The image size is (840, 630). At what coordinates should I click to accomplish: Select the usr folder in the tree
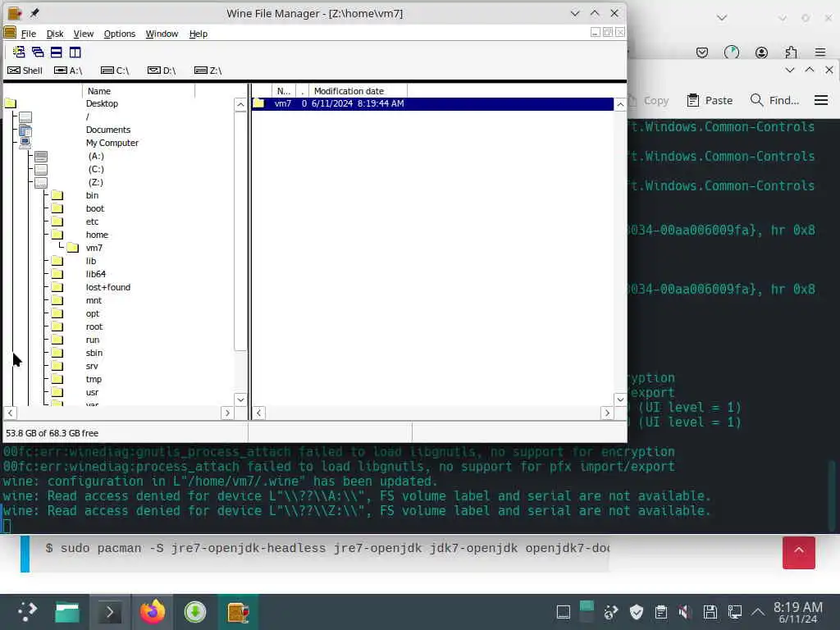point(57,393)
